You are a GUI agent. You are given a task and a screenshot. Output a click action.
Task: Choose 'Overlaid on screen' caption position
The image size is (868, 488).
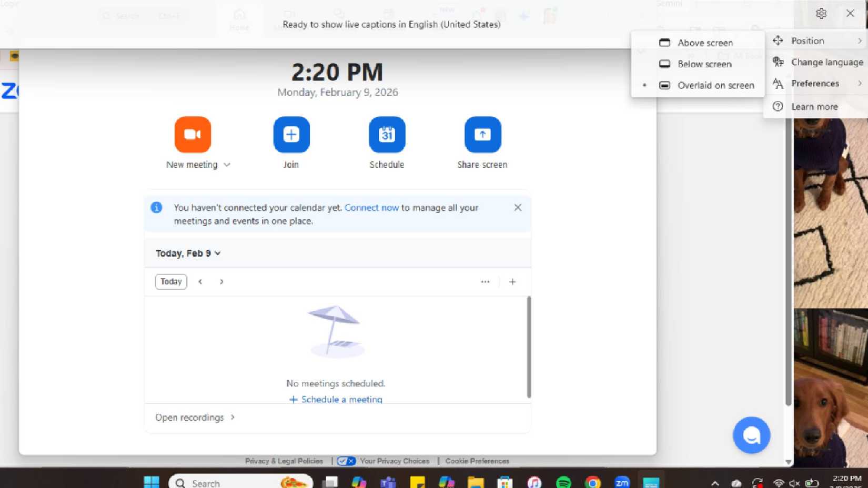[716, 85]
